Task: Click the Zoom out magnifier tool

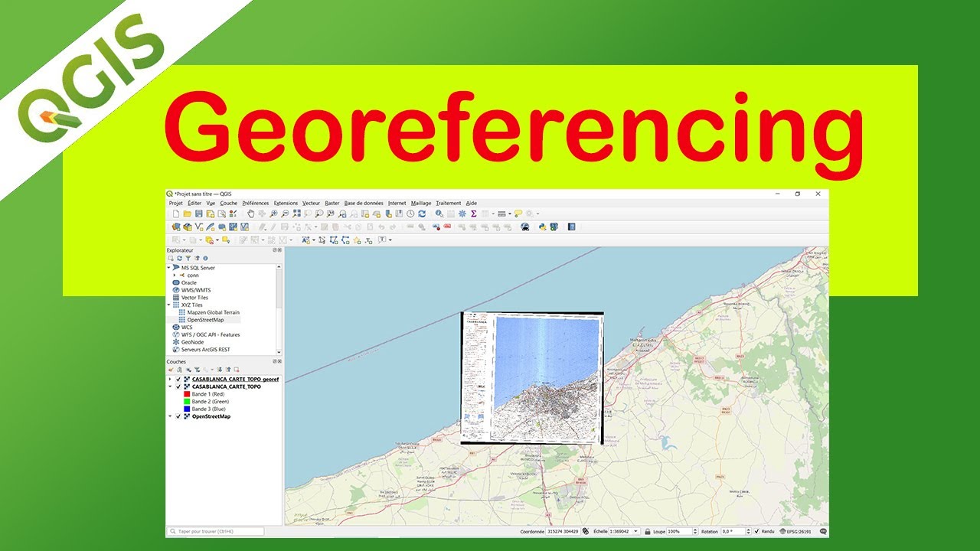Action: [285, 214]
